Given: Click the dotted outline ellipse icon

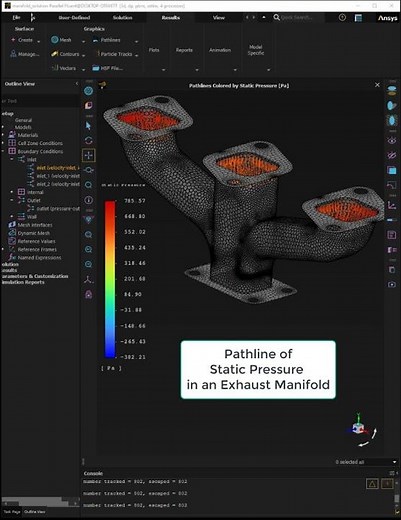Looking at the screenshot, I should click(392, 120).
